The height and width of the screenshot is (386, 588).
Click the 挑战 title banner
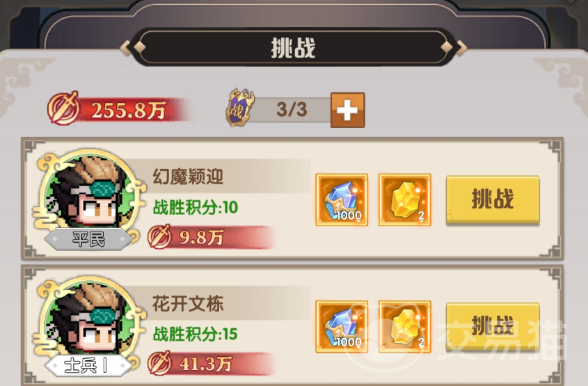click(293, 47)
